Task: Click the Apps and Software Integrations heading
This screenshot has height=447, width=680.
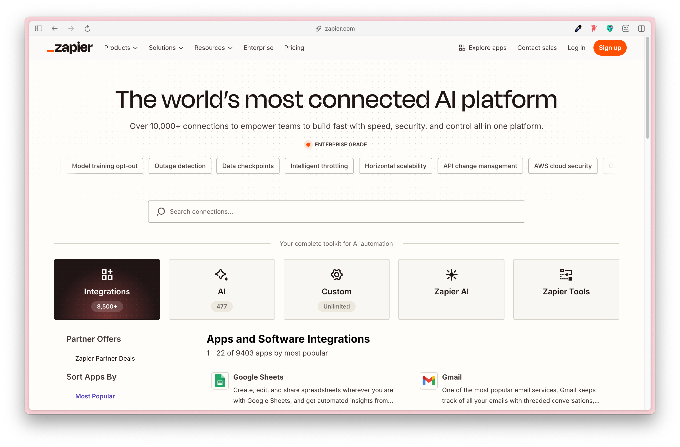Action: (x=288, y=339)
